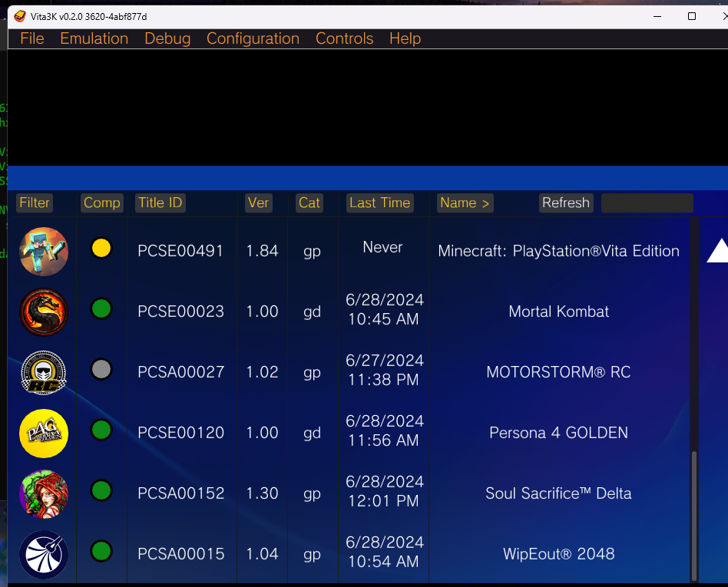Click the 6/28/2024 11:56 AM timestamp
Viewport: 728px width, 587px height.
pyautogui.click(x=385, y=430)
